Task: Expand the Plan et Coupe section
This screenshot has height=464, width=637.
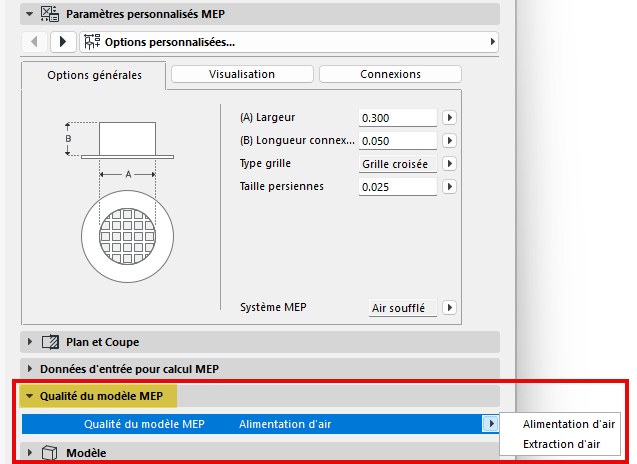Action: point(30,342)
